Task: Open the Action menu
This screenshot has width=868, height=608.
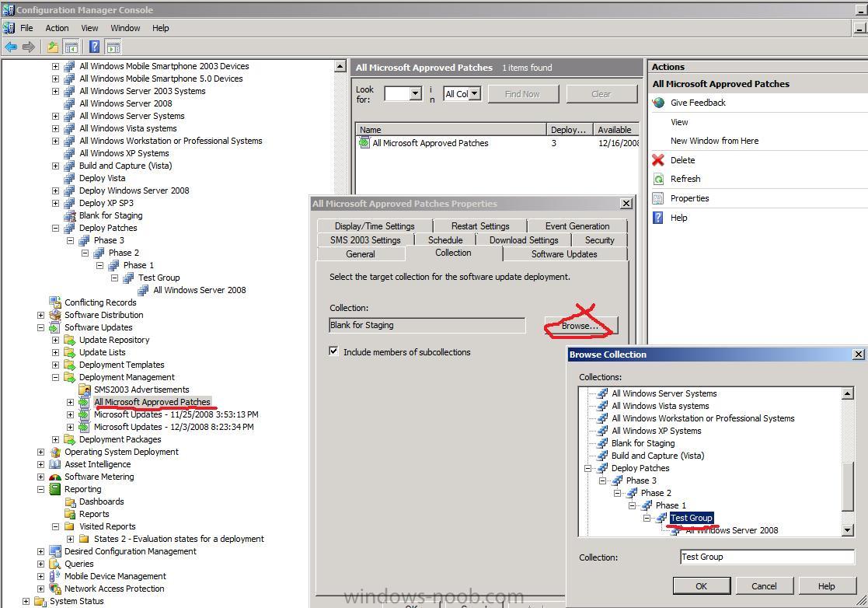Action: coord(57,28)
